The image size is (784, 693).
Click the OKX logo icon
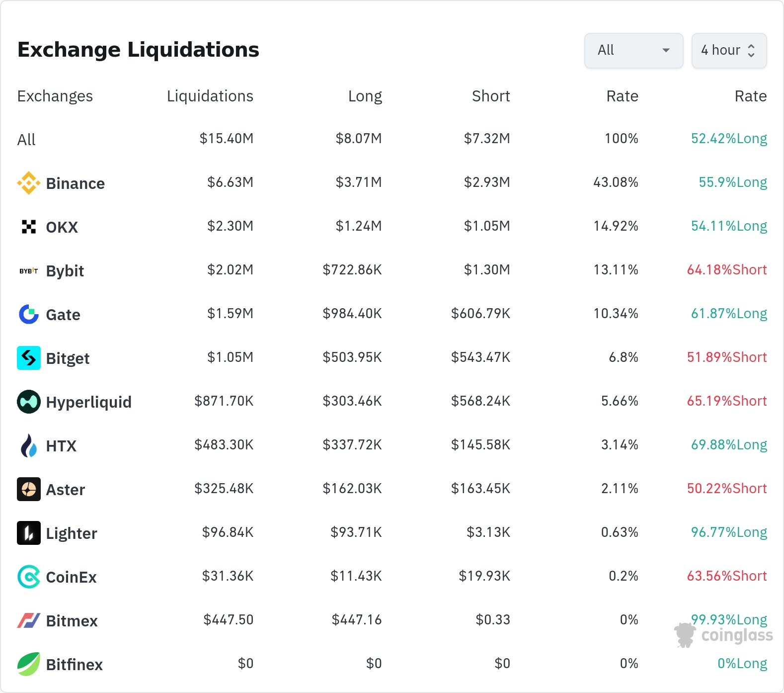coord(29,227)
